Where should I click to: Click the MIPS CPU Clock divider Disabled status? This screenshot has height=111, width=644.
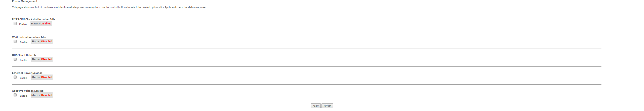[46, 24]
